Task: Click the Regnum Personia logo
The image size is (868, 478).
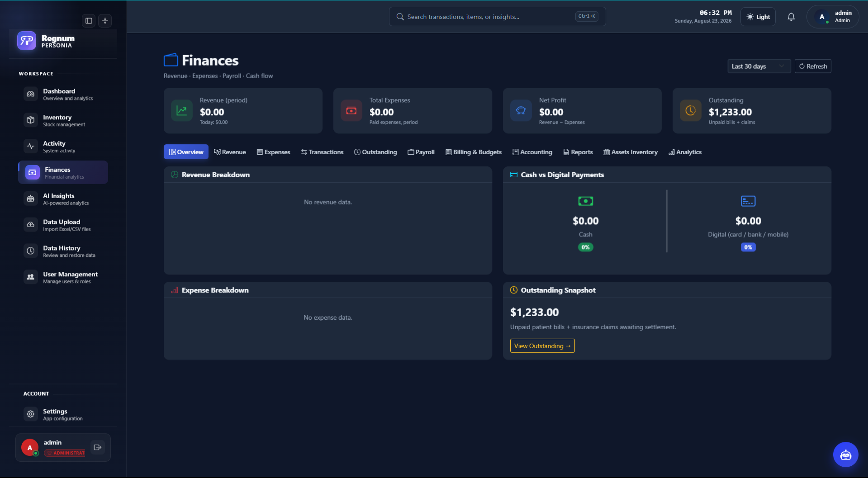Action: click(x=27, y=41)
